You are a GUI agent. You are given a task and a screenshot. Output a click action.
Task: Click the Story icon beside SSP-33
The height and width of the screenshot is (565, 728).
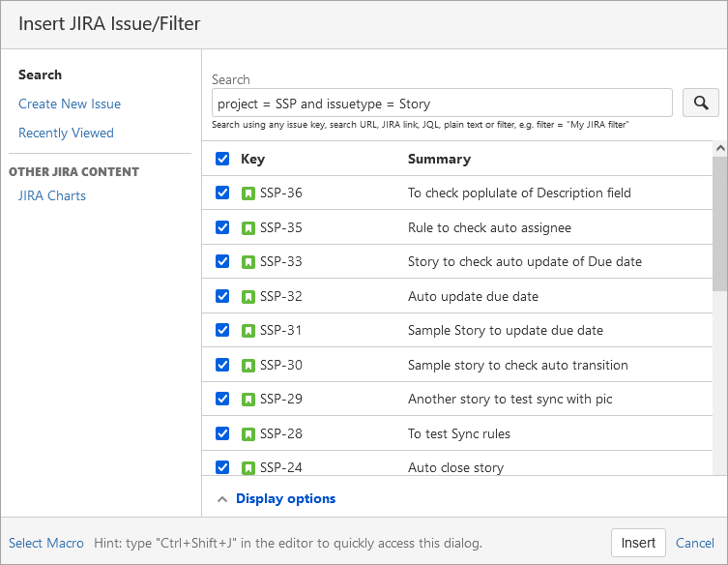coord(248,262)
